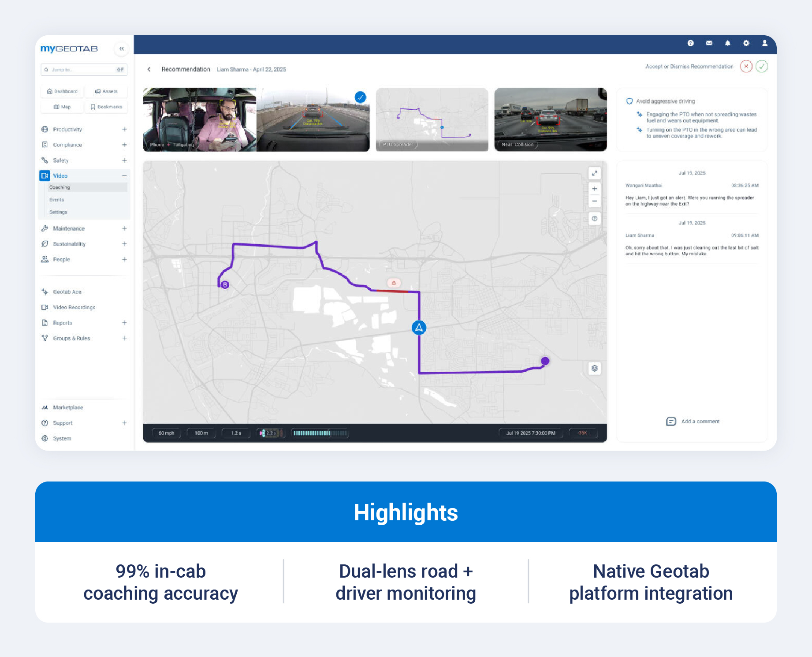This screenshot has width=812, height=657.
Task: Open the Dashboard shortcut
Action: click(x=62, y=91)
